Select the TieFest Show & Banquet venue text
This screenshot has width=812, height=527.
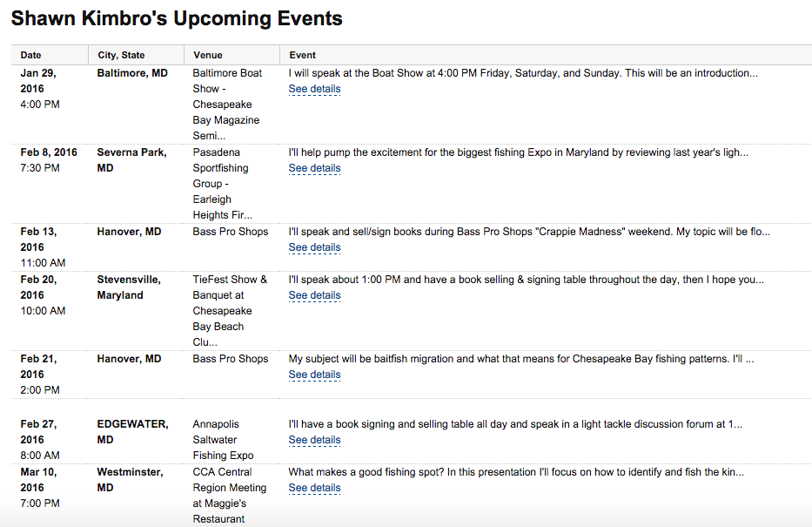click(230, 310)
